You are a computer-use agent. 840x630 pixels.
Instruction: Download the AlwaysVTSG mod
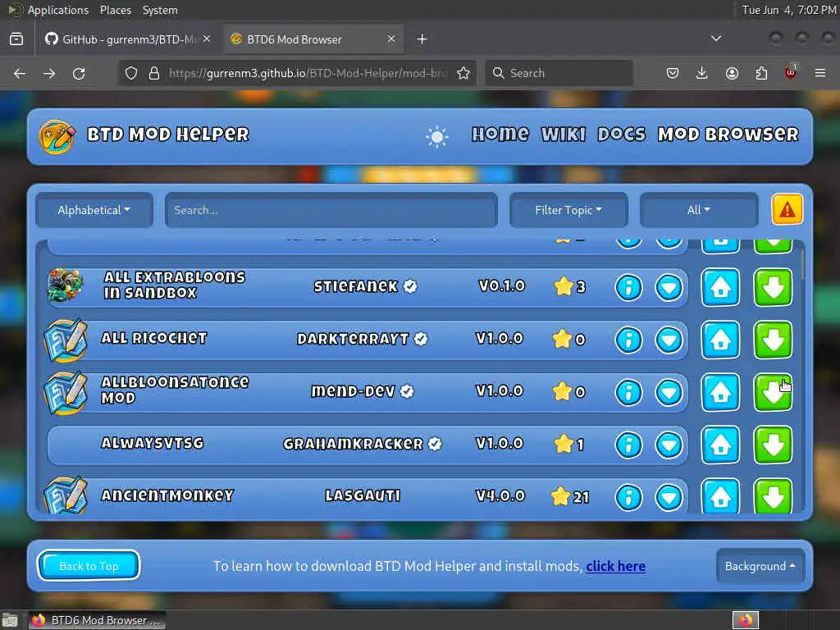pyautogui.click(x=773, y=445)
